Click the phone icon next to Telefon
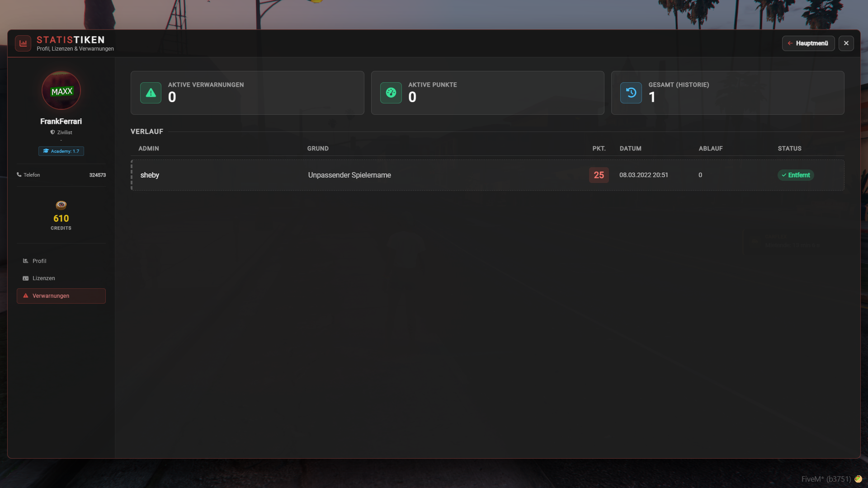 point(19,174)
